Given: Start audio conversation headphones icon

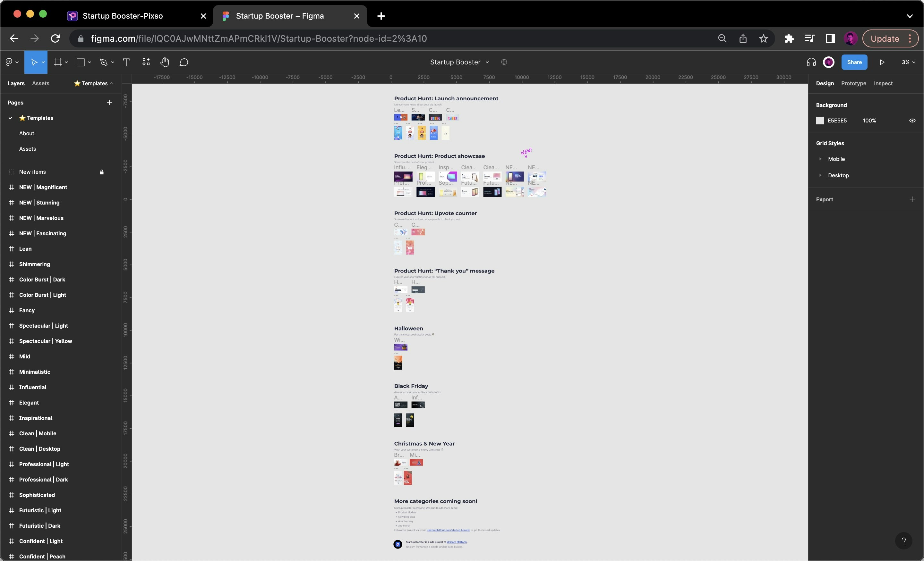Looking at the screenshot, I should (811, 62).
